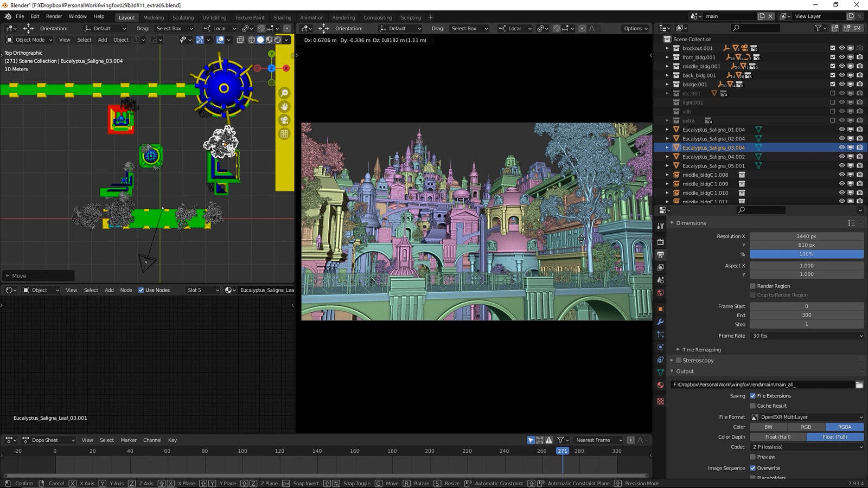The width and height of the screenshot is (868, 488).
Task: Open the World properties tab icon
Action: [660, 293]
